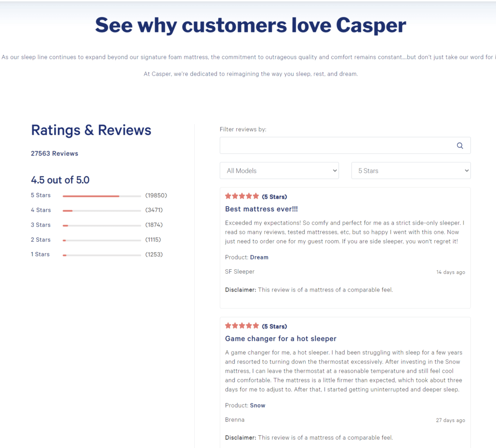The image size is (496, 448).
Task: Click the search magnifying glass icon
Action: click(459, 145)
